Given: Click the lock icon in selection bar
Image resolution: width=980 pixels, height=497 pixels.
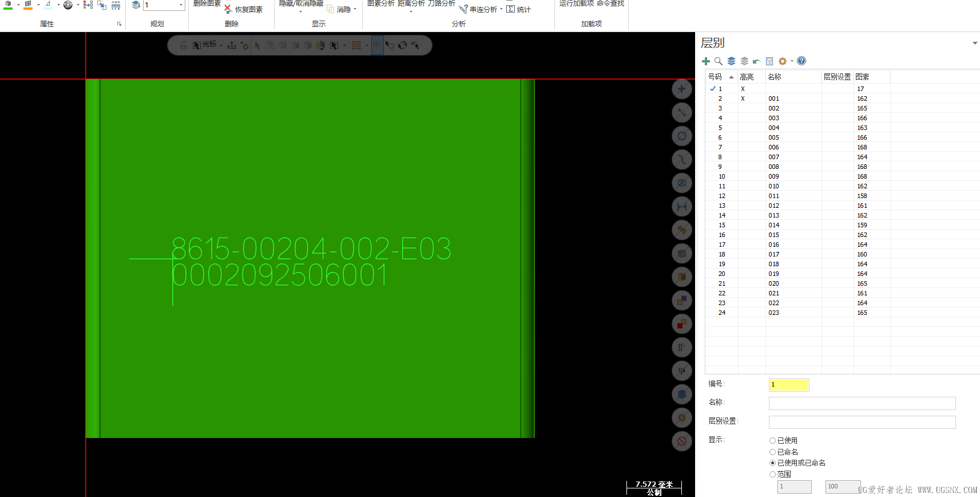Looking at the screenshot, I should pyautogui.click(x=184, y=45).
